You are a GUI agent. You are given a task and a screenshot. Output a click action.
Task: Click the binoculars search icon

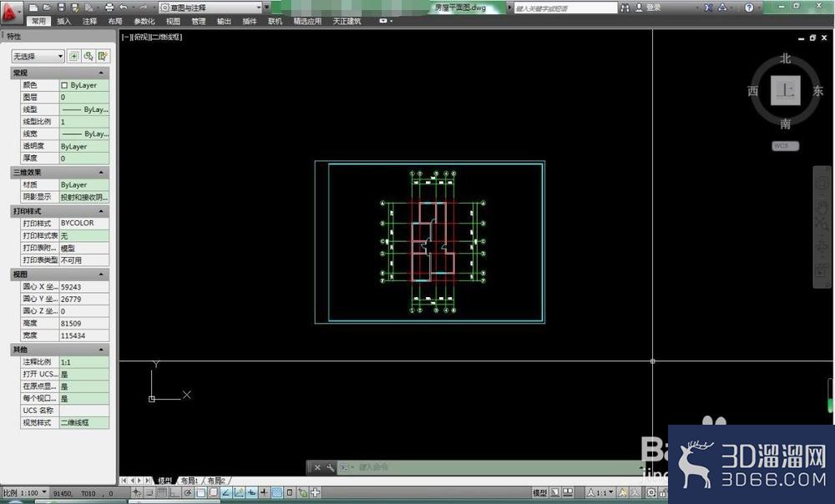point(625,8)
